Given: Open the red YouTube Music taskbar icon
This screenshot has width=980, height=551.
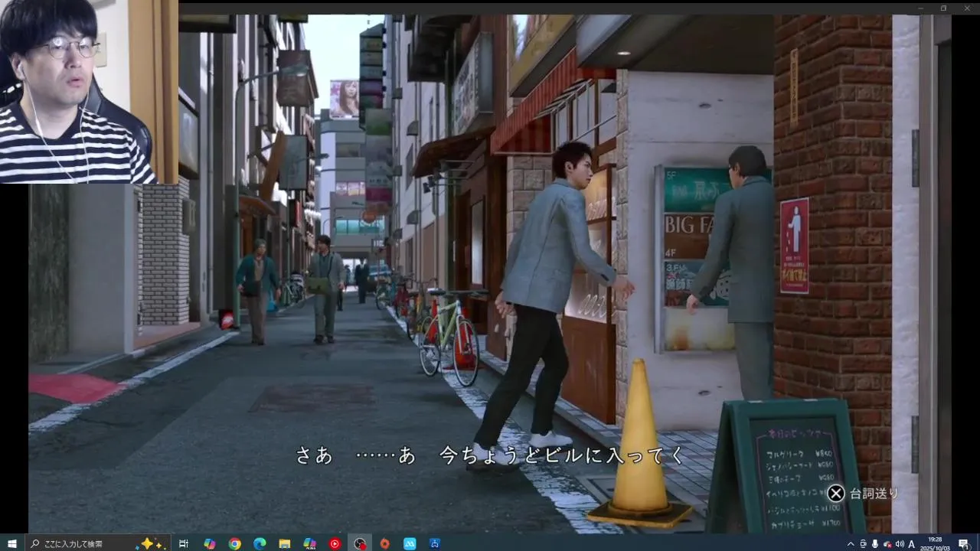Looking at the screenshot, I should pos(335,543).
